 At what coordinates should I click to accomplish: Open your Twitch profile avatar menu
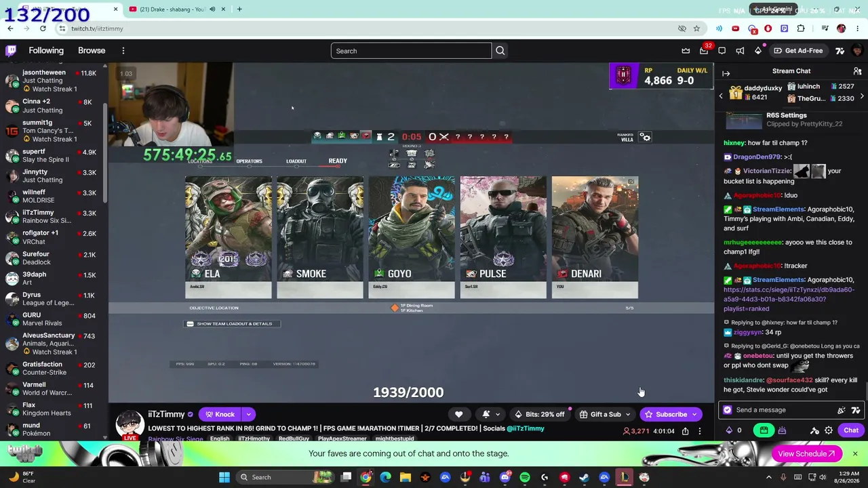coord(857,51)
